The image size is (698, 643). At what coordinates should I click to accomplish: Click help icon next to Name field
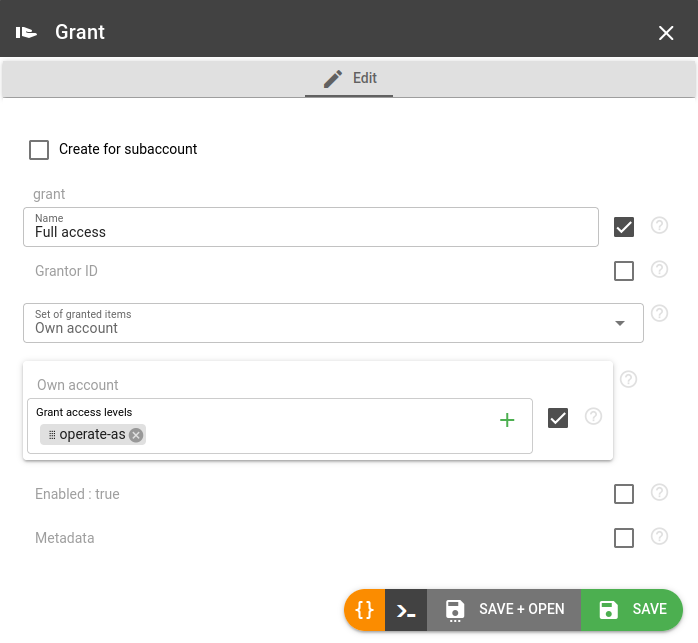(x=659, y=226)
